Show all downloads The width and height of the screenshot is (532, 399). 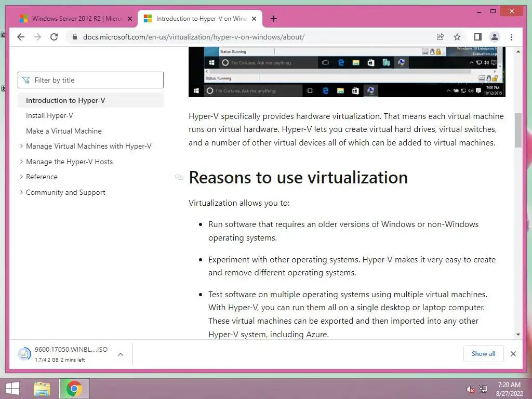(x=484, y=354)
